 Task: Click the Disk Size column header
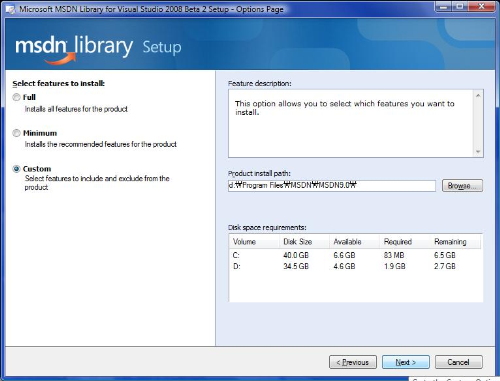304,242
